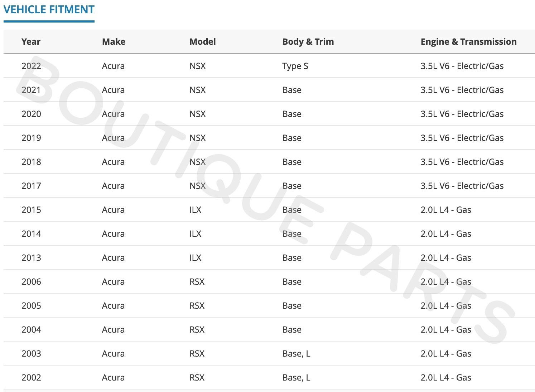This screenshot has width=535, height=392.
Task: Select the 2021 year cell
Action: pos(31,90)
